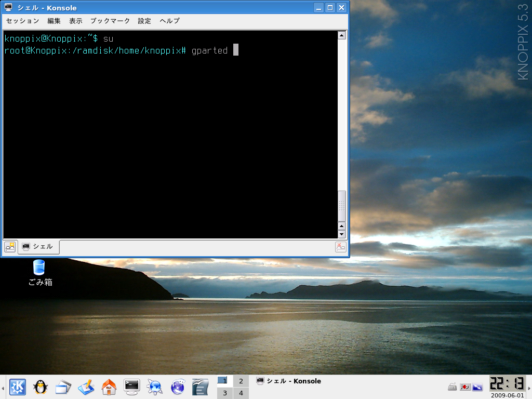Click the "gparted" command text in the terminal
This screenshot has height=399, width=532.
pos(209,50)
